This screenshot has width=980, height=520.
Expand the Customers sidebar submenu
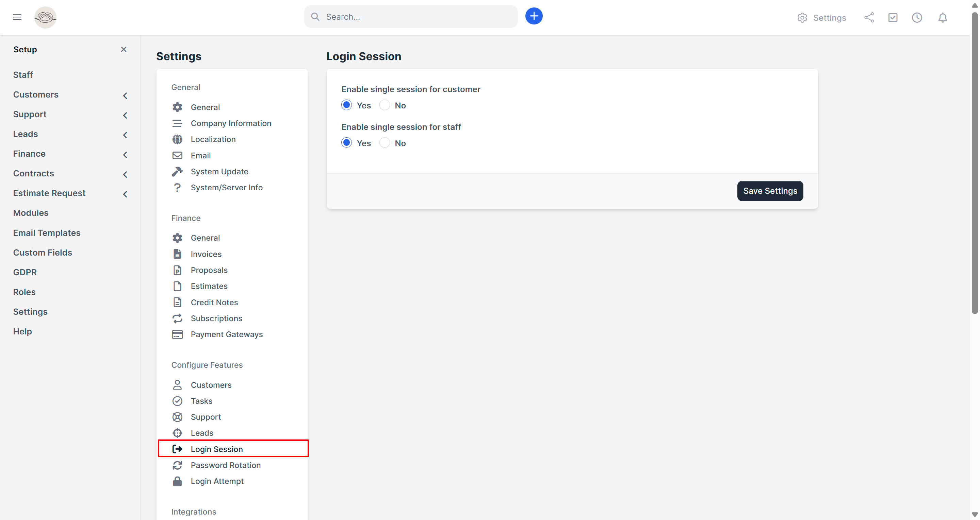125,96
